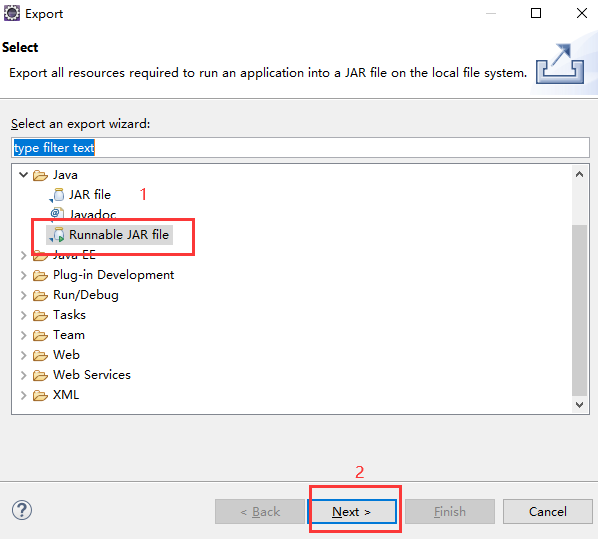Select the Team label

coord(69,335)
